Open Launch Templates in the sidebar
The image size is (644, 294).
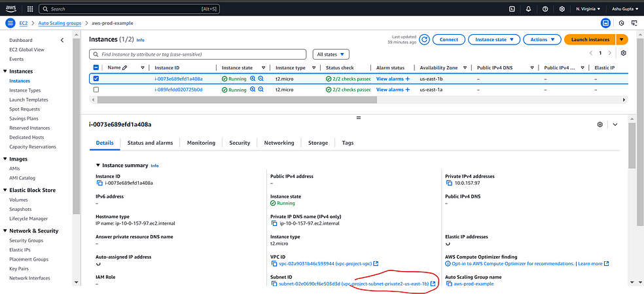coord(29,100)
